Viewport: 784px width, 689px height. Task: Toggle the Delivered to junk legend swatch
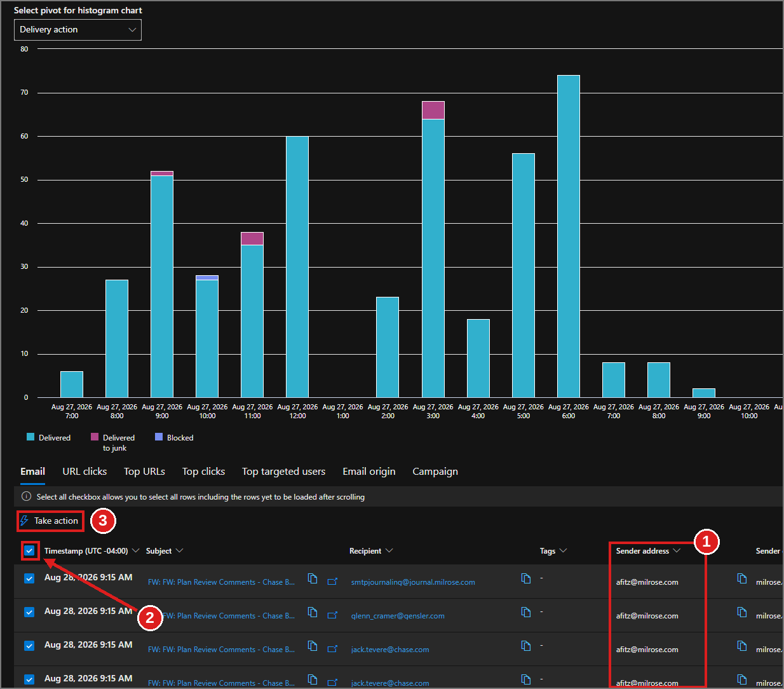click(x=95, y=437)
